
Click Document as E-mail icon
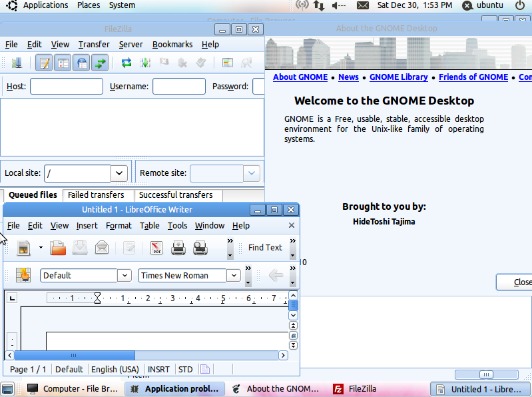[x=102, y=248]
